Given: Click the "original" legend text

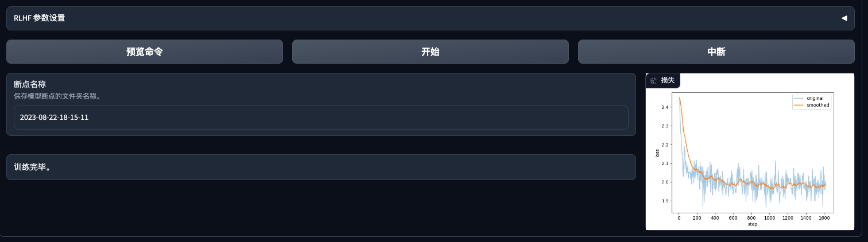Looking at the screenshot, I should coord(815,99).
